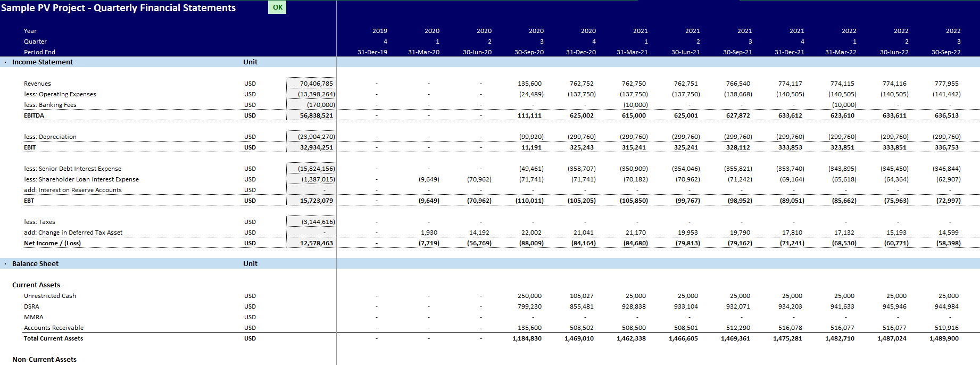
Task: Select the 'Year' row label
Action: (x=30, y=31)
